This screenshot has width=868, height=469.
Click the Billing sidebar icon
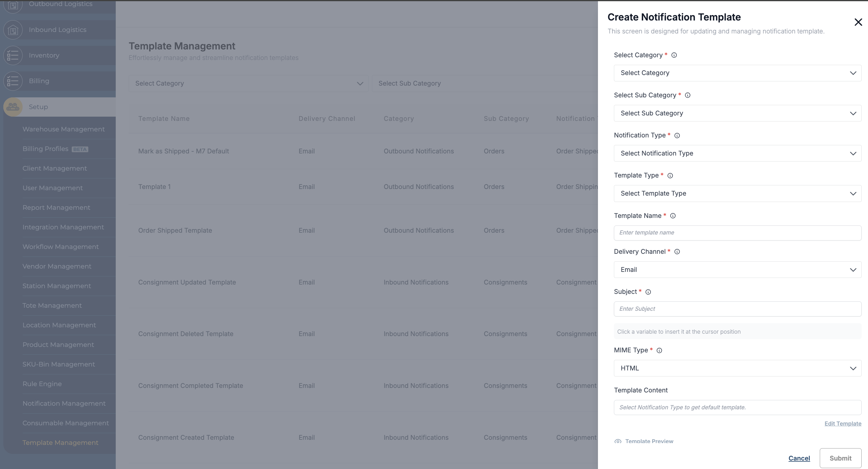click(13, 81)
